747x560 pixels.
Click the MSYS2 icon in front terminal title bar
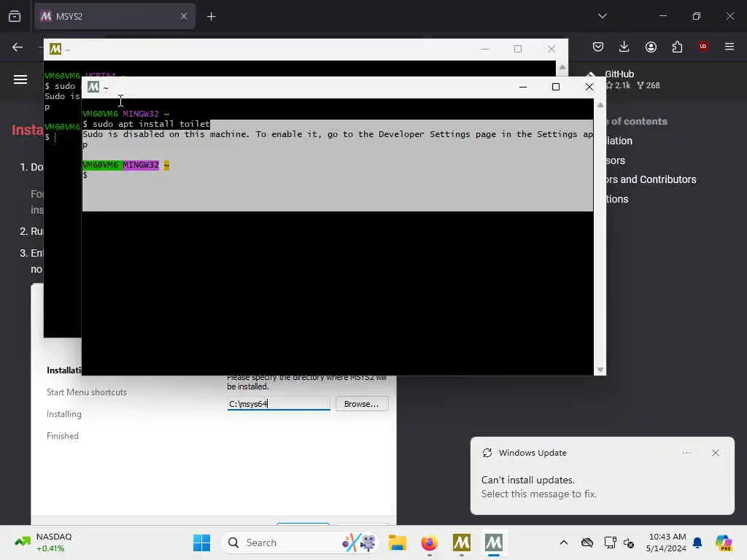click(93, 87)
